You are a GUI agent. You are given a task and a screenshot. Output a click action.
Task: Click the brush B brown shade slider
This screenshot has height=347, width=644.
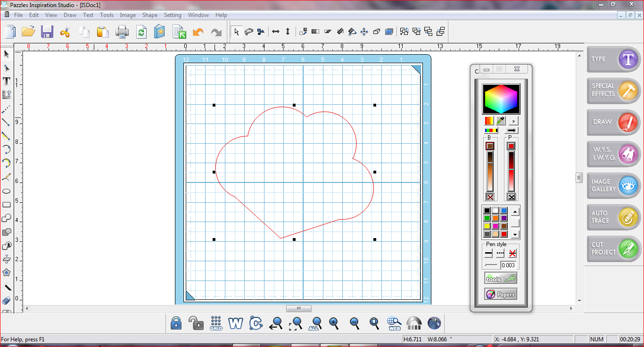[x=490, y=171]
